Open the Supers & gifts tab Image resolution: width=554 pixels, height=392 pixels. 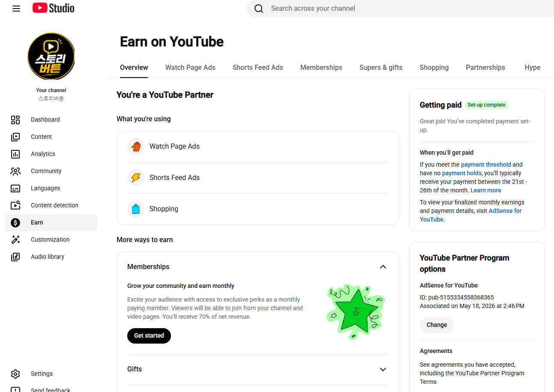(x=381, y=67)
